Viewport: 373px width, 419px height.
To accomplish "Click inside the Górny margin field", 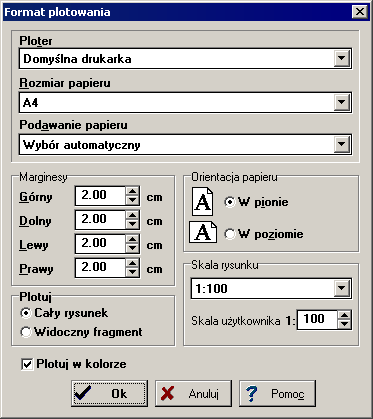I will (x=101, y=196).
